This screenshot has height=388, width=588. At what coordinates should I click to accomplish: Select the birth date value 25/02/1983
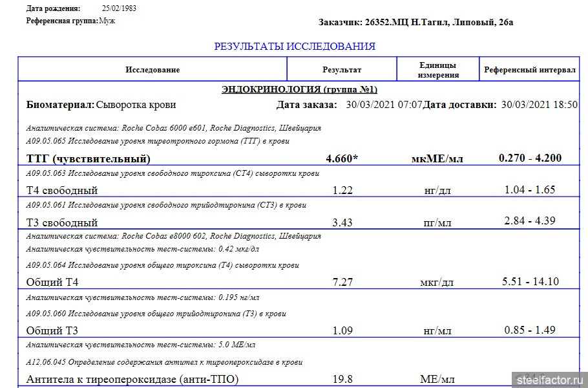pyautogui.click(x=119, y=8)
